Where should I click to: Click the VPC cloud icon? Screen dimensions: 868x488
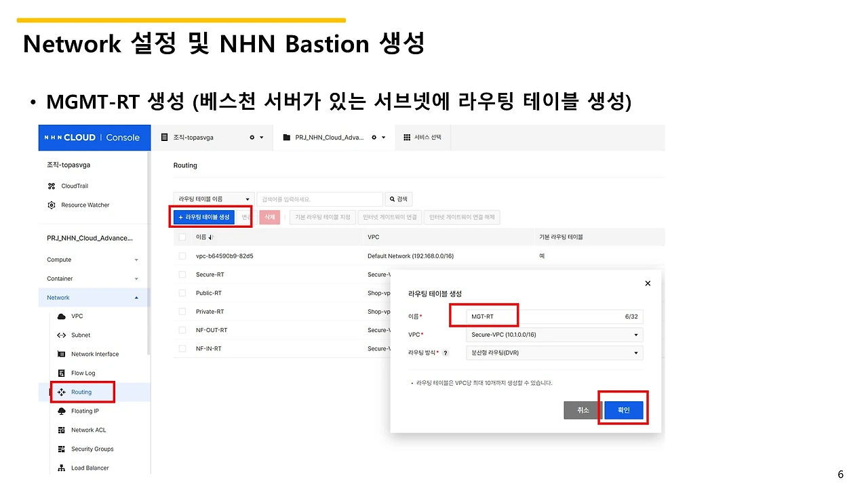point(62,317)
